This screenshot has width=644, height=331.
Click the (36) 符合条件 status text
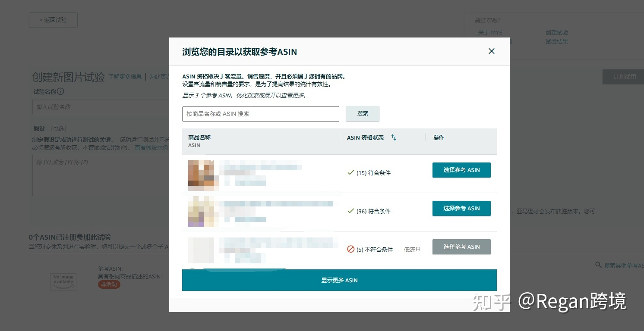[x=373, y=211]
